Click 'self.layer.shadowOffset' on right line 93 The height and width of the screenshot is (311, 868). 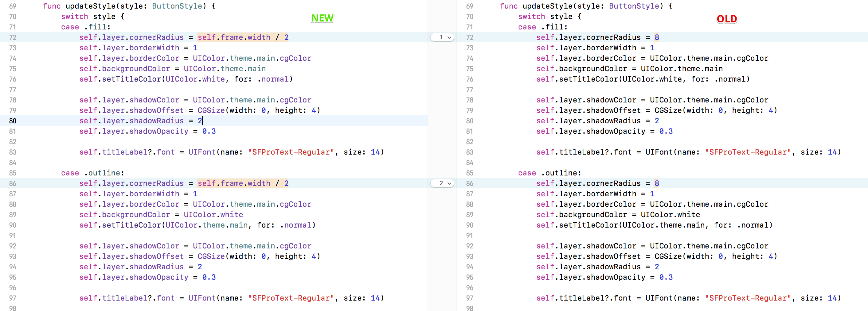click(588, 256)
